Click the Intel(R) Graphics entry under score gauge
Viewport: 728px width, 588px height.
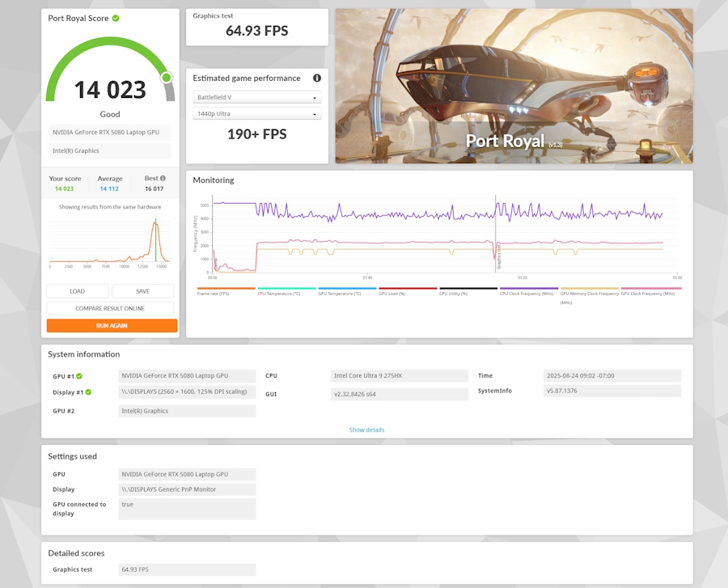pos(110,150)
